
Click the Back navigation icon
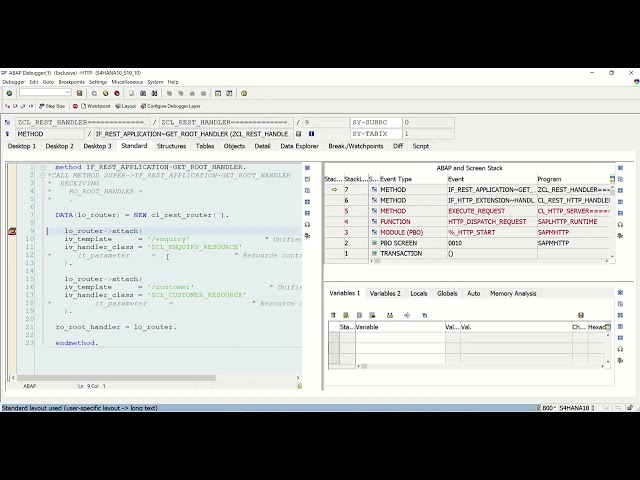(94, 93)
